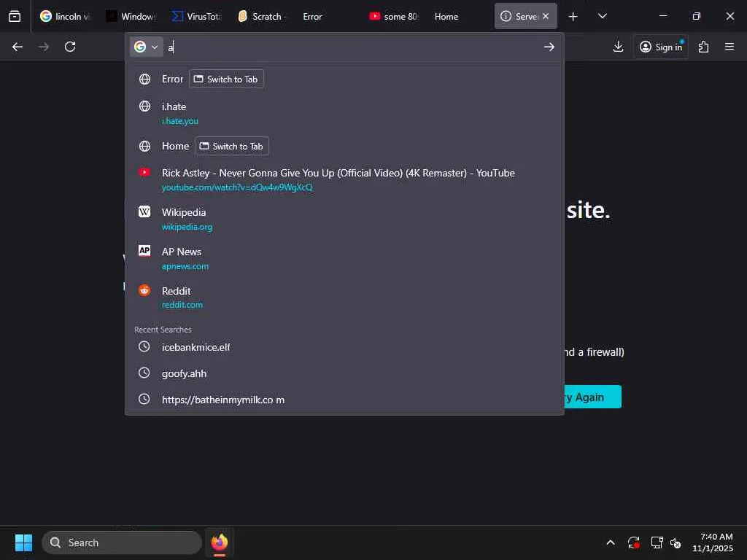Click the forward navigation arrow

(x=43, y=47)
